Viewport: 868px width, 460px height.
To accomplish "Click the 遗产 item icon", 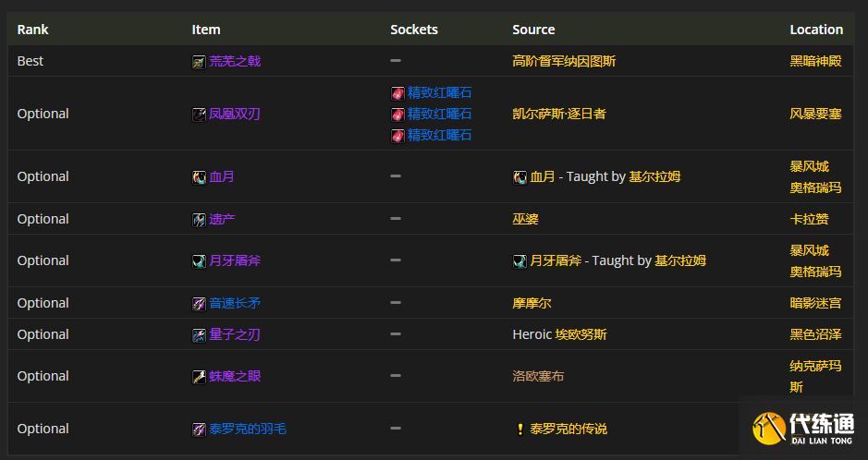I will tap(199, 220).
